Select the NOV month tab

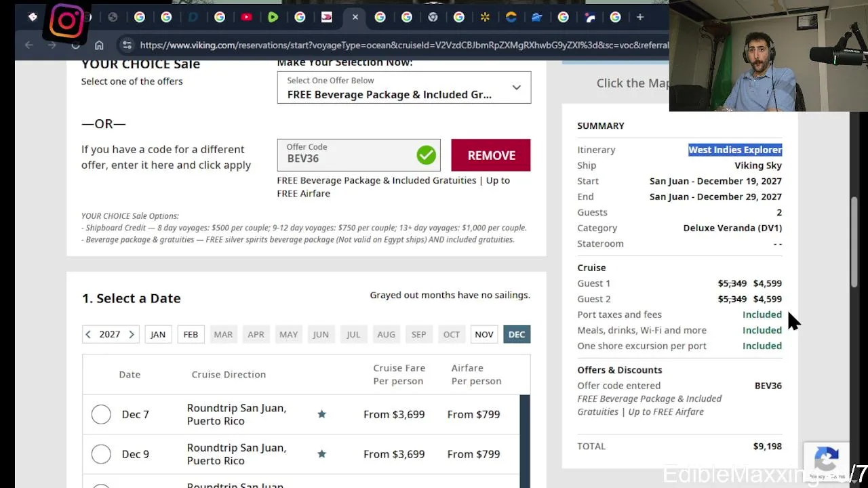[484, 334]
